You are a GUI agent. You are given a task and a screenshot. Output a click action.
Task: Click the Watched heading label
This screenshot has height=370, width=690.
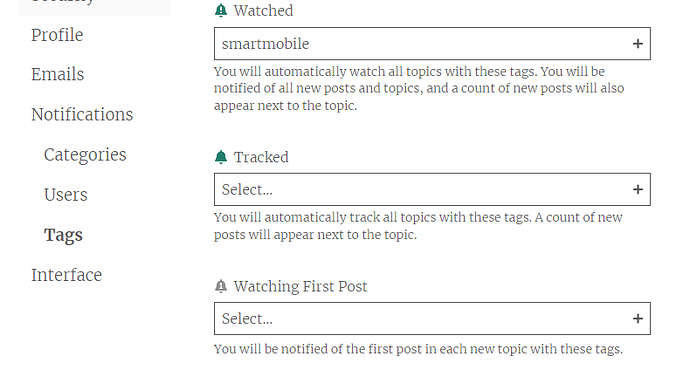[263, 10]
